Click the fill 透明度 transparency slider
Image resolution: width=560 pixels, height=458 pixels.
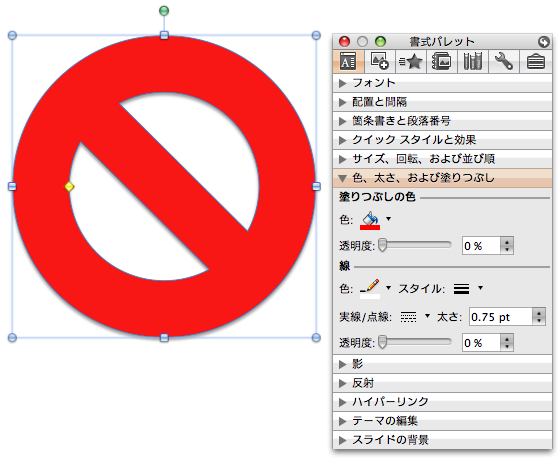tap(415, 245)
